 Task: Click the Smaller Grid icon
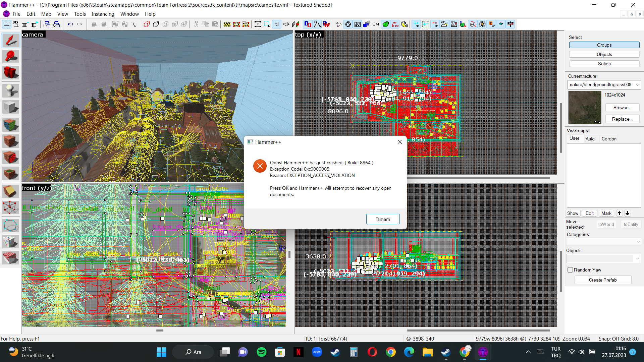25,24
